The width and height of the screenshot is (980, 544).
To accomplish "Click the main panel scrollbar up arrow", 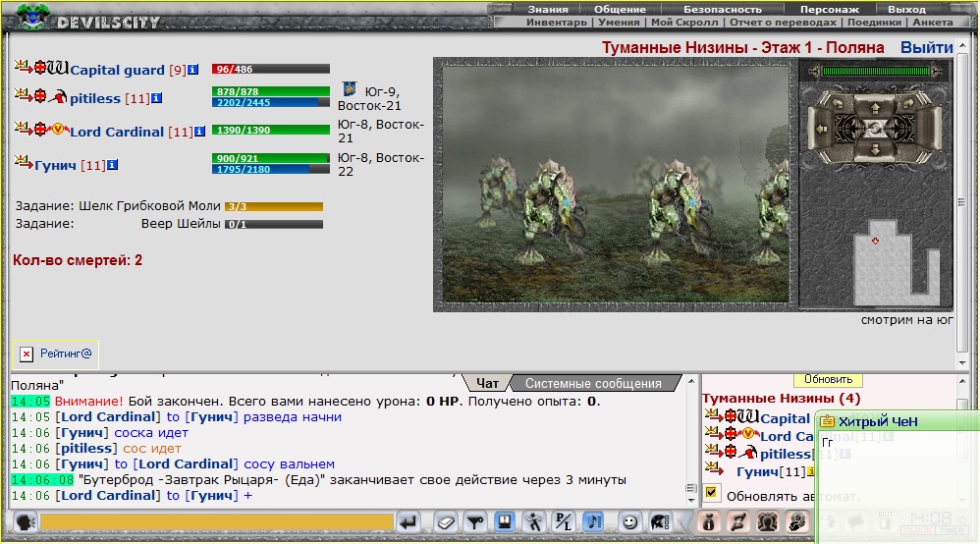I will click(x=962, y=46).
